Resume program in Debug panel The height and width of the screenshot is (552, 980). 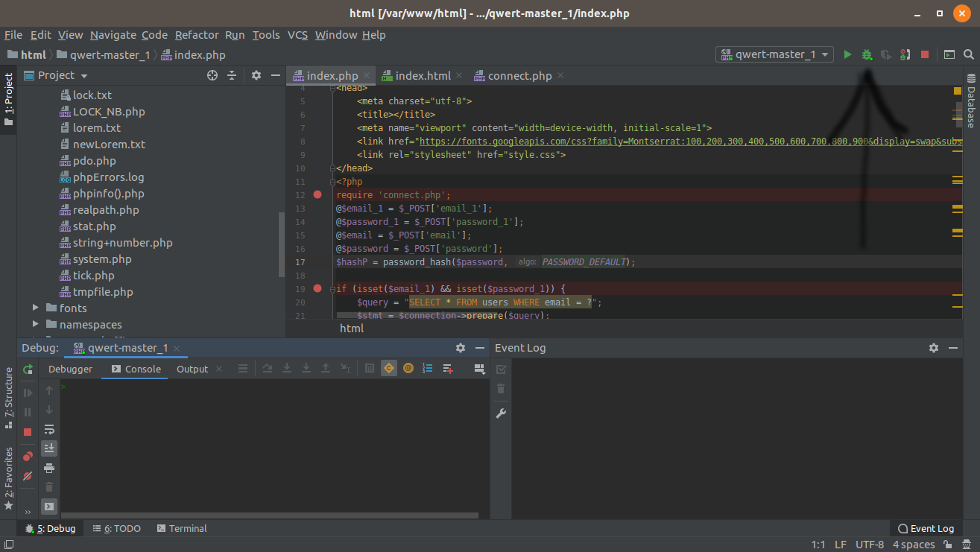coord(28,393)
